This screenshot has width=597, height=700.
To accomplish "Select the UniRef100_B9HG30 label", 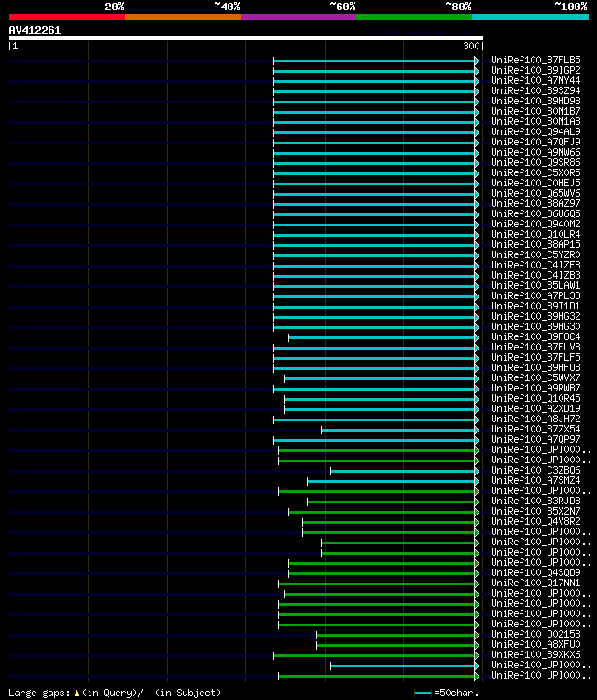I will [x=535, y=327].
